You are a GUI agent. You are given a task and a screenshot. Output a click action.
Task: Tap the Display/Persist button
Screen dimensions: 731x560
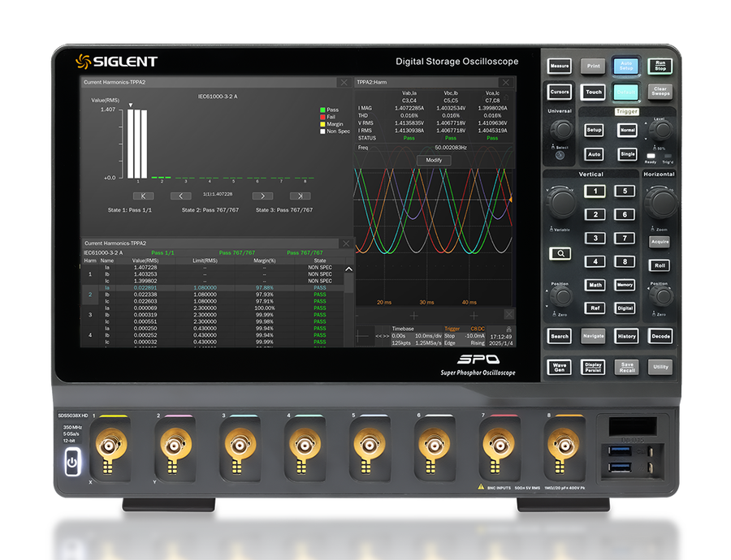593,367
